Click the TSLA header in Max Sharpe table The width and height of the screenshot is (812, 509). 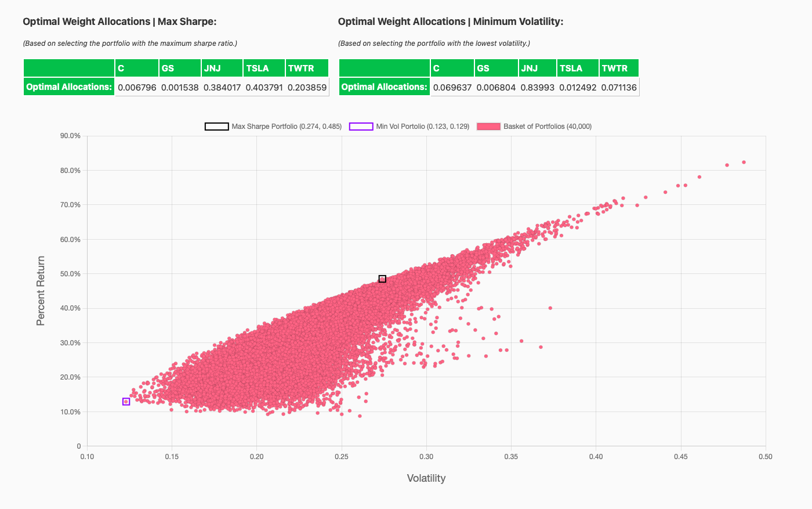pos(264,68)
